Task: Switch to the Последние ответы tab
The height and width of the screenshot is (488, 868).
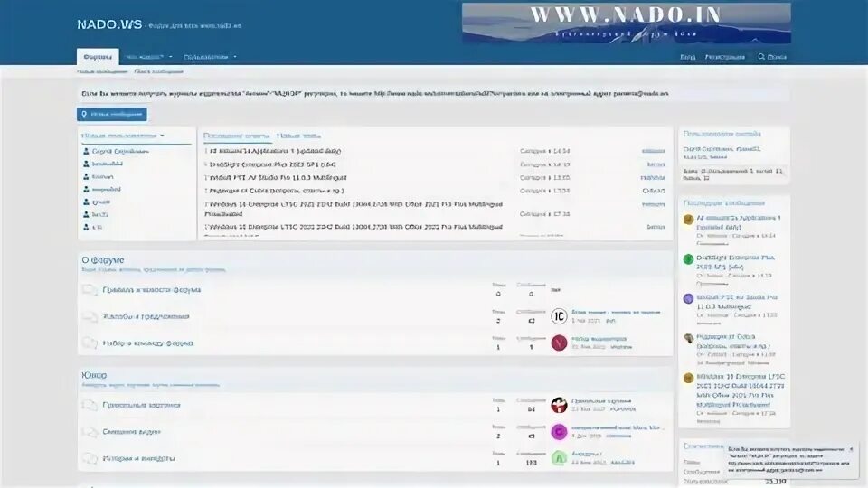Action: pyautogui.click(x=236, y=136)
